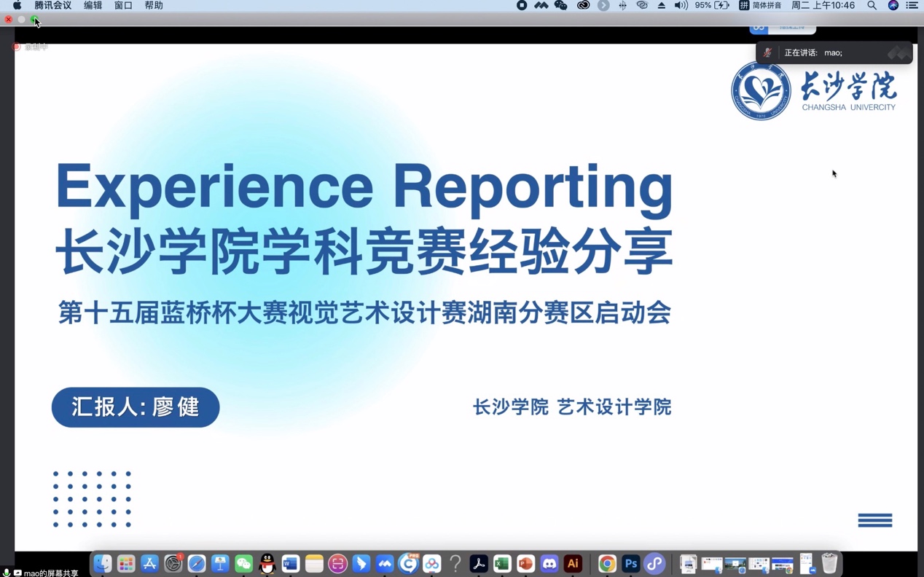Open the volume control in menu bar
924x577 pixels.
[681, 5]
